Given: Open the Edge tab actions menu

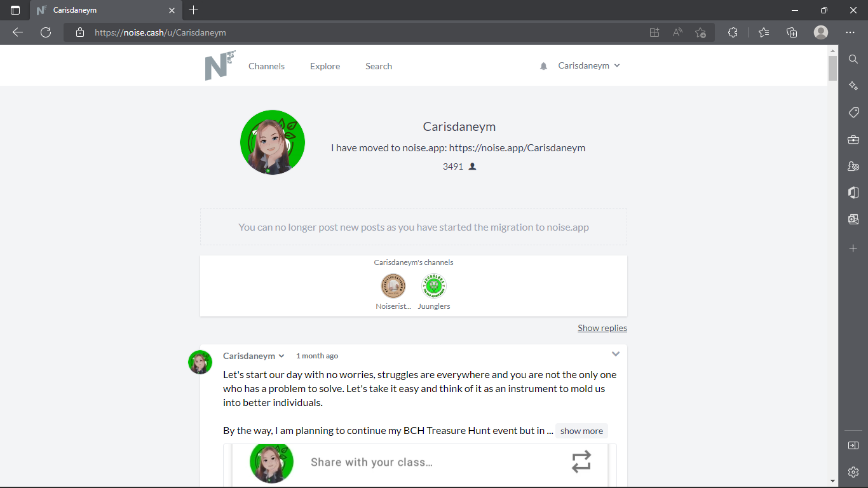Looking at the screenshot, I should 15,10.
